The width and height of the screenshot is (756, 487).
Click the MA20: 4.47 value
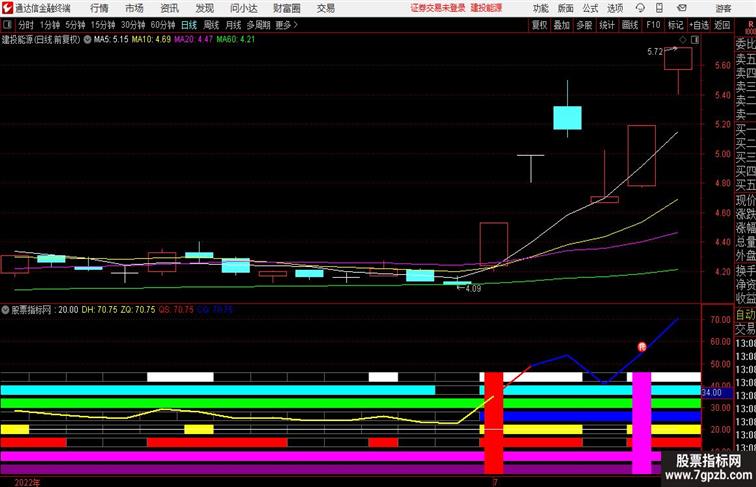point(193,40)
